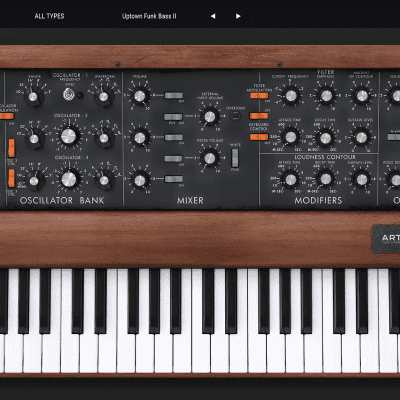Click the filter Sustain Level knob
400x400 pixels.
click(x=361, y=137)
